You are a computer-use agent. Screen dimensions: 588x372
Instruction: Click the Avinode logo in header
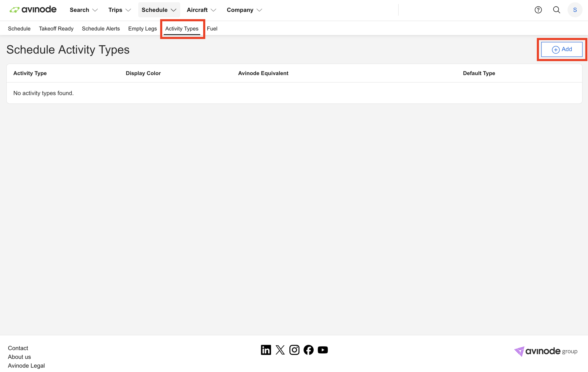click(x=33, y=10)
